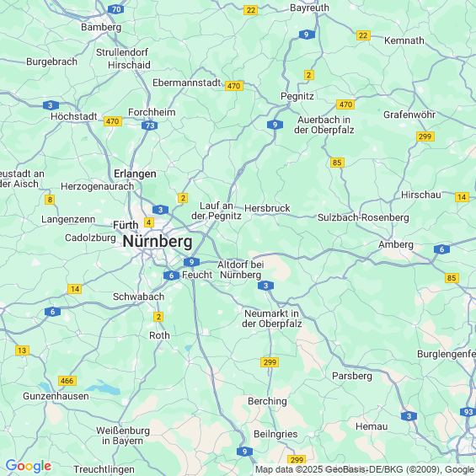This screenshot has width=476, height=476.
Task: Select the Amberg town label
Action: [x=396, y=244]
